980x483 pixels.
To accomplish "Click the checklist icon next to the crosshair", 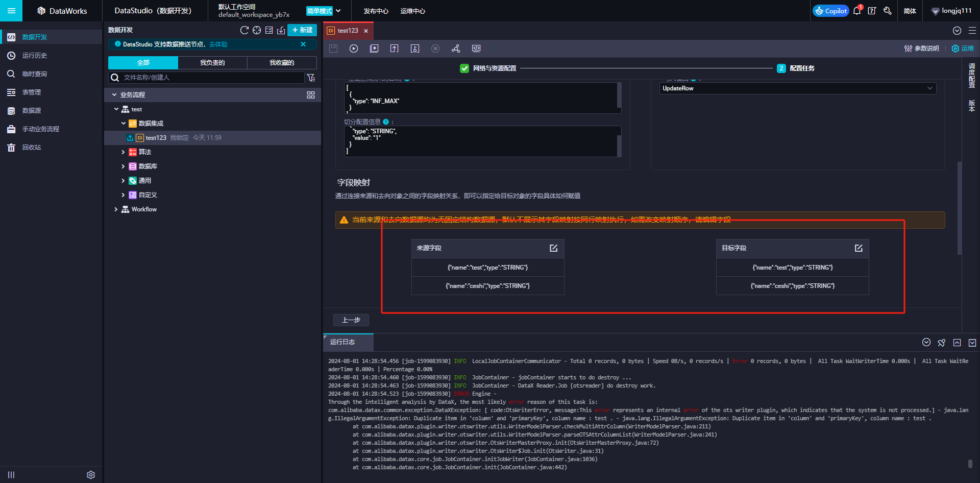I will [269, 30].
